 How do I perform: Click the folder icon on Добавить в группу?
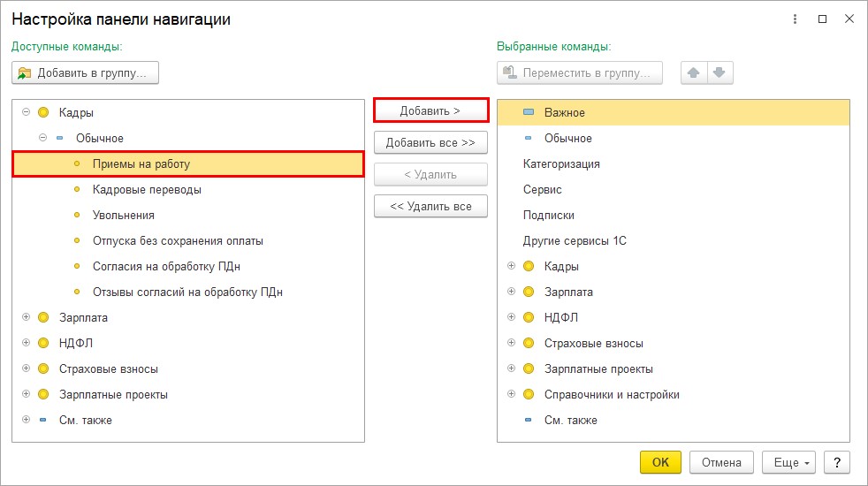25,72
